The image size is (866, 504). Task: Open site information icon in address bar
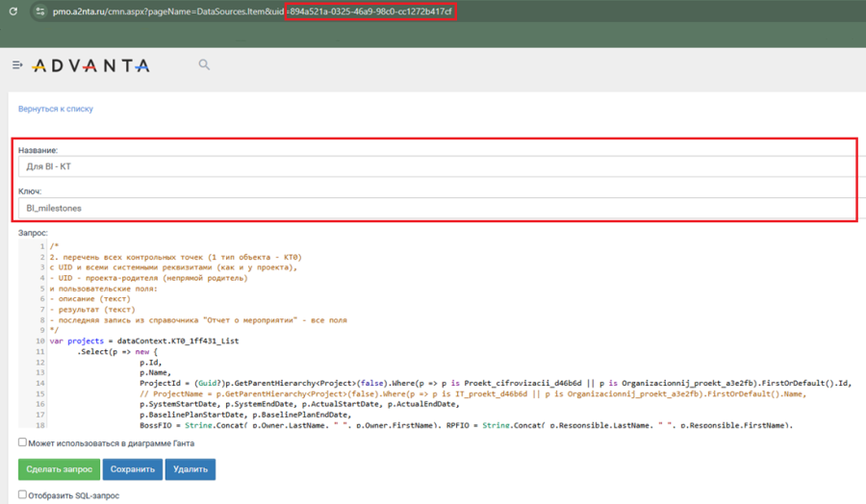coord(40,11)
